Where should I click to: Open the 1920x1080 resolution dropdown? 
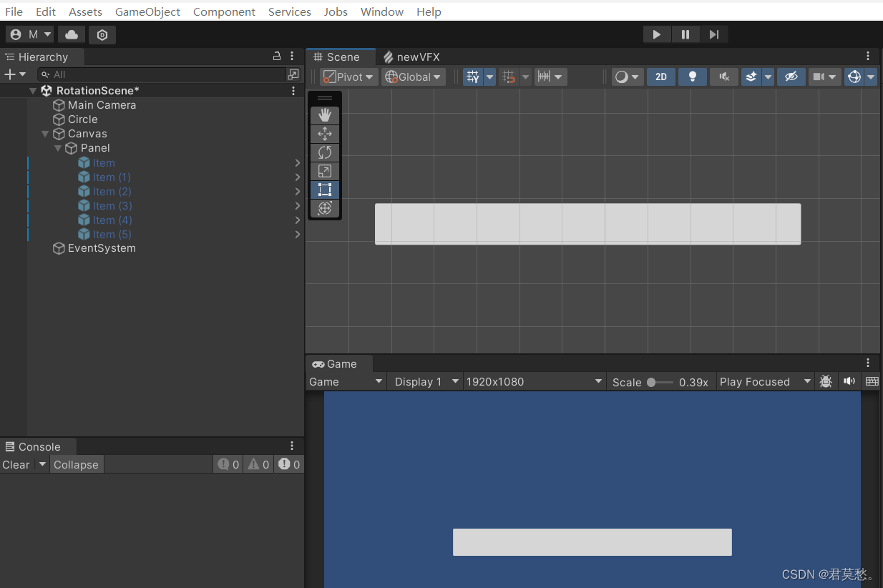coord(535,381)
